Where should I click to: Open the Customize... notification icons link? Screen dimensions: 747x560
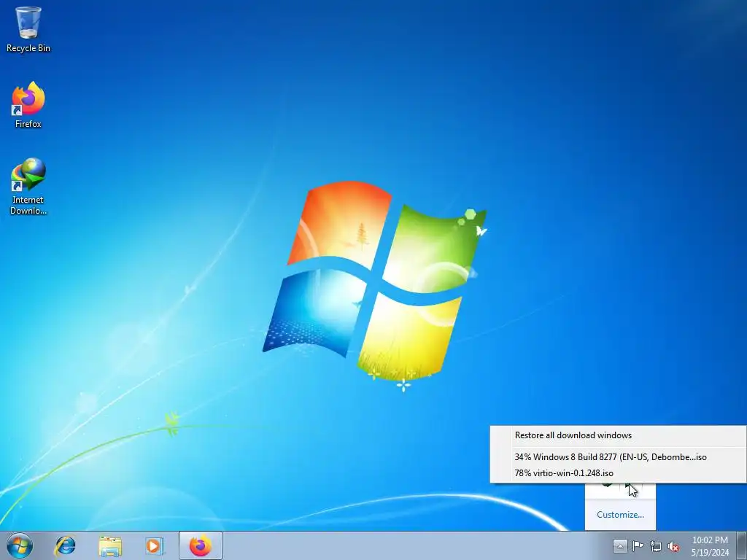point(620,515)
